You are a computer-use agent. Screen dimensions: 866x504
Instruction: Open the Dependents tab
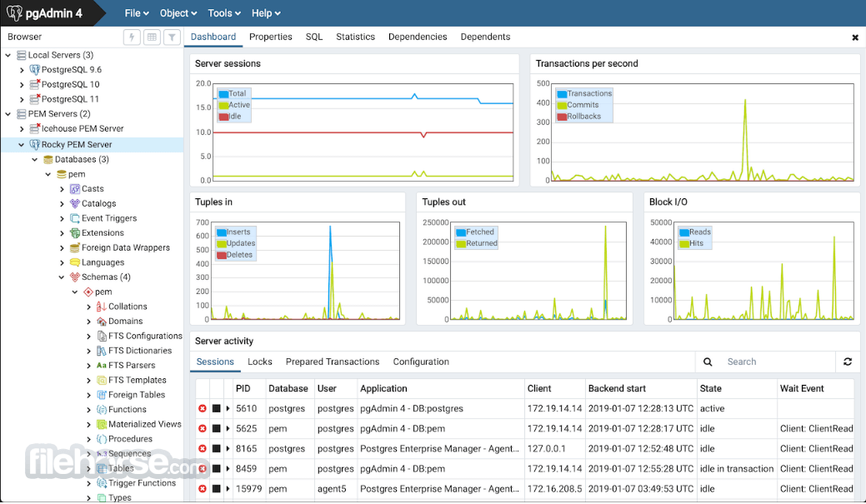pyautogui.click(x=485, y=37)
